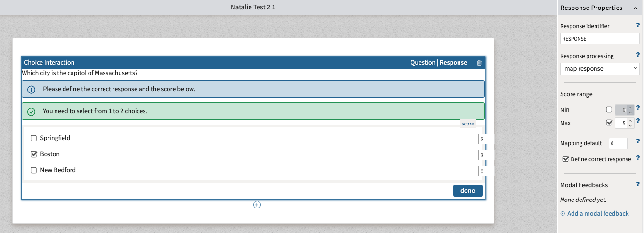The width and height of the screenshot is (644, 233).
Task: Toggle Define correct response checkbox
Action: click(566, 159)
